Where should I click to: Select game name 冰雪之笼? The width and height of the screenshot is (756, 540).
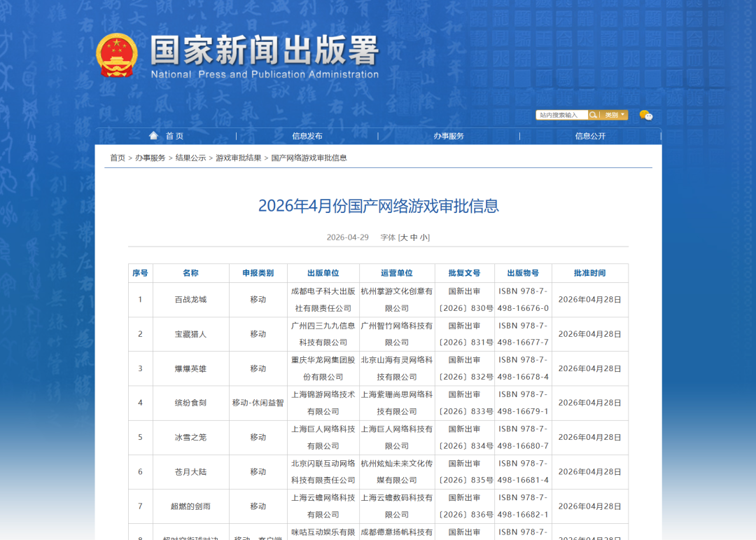(x=191, y=437)
